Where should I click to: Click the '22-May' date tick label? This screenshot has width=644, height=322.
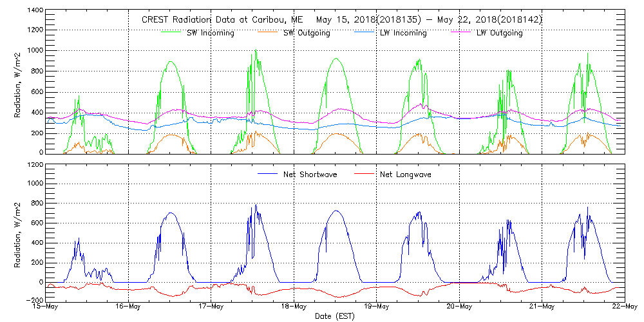624,307
